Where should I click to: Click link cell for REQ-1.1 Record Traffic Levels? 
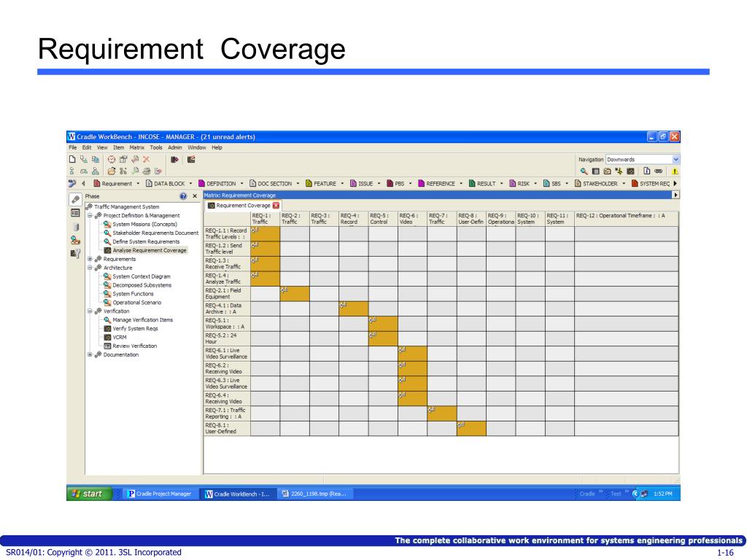point(266,233)
